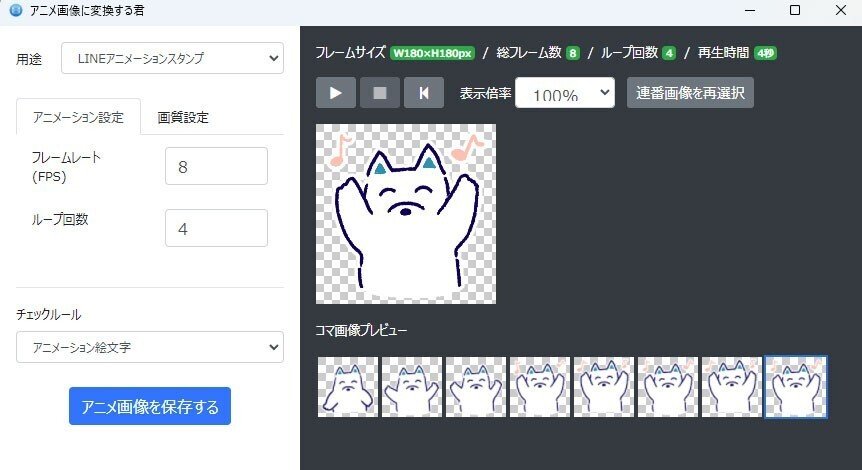862x470 pixels.
Task: Open the 用途 dropdown showing LINEアニメーションスタンプ
Action: coord(173,58)
